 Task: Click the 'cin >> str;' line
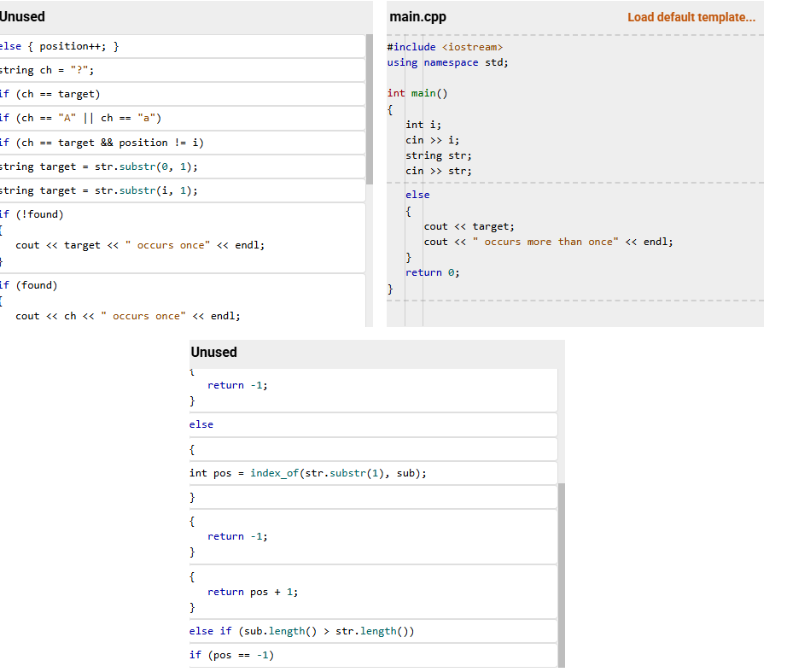coord(438,172)
